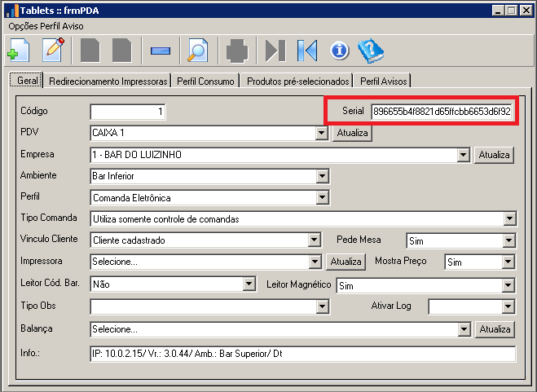This screenshot has width=537, height=392.
Task: Click the new record icon with green plus
Action: coord(19,51)
